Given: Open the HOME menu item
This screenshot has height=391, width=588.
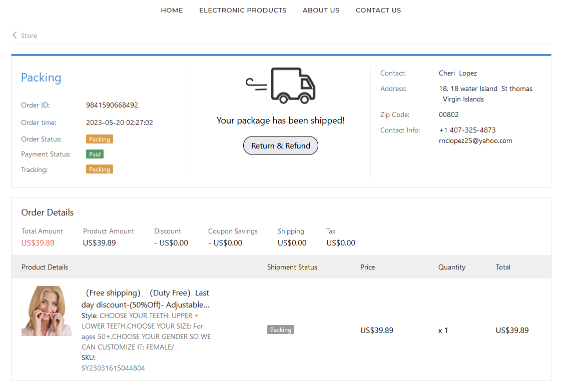Looking at the screenshot, I should (172, 10).
